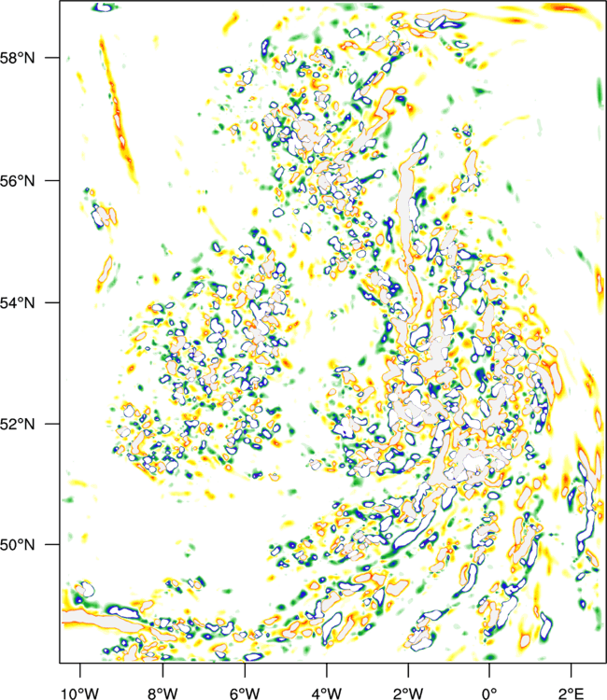Click the 8°W longitude label
The height and width of the screenshot is (700, 607).
click(162, 693)
